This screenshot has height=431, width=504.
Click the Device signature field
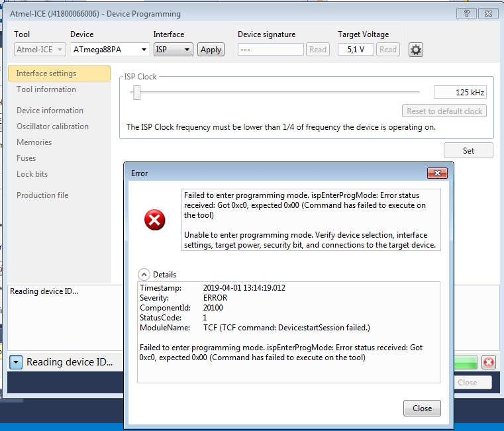coord(271,50)
